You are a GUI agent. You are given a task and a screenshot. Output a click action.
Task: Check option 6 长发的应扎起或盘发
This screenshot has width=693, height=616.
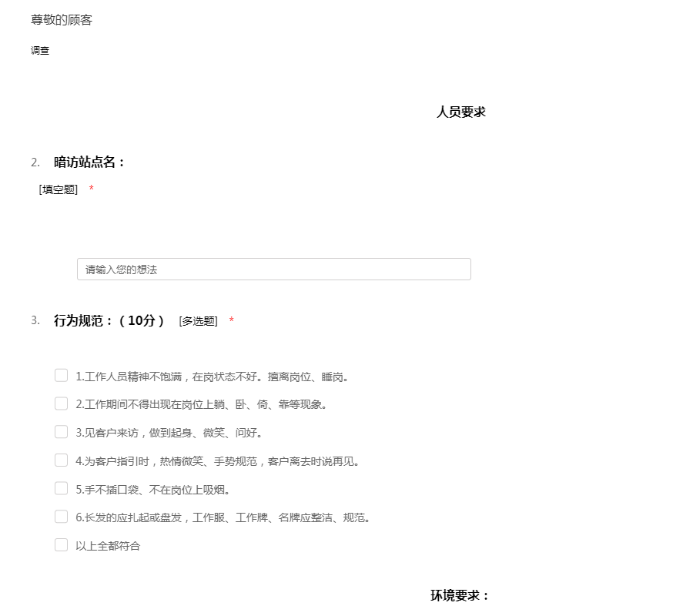click(x=61, y=517)
